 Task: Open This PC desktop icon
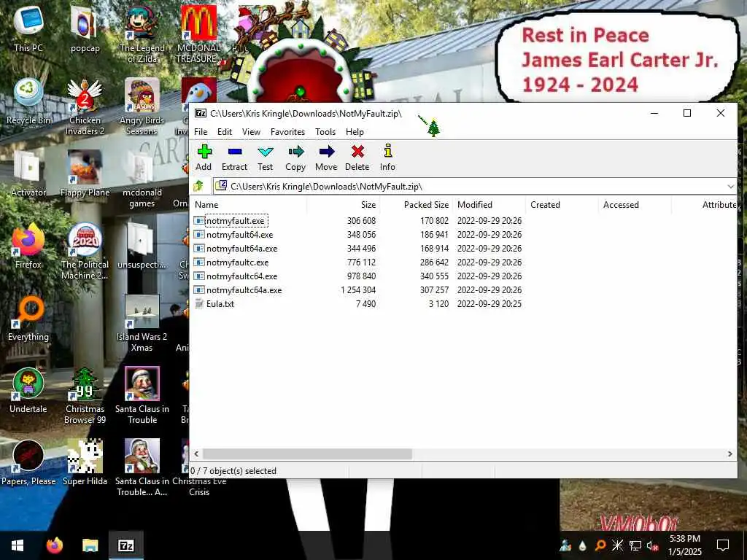click(x=28, y=28)
